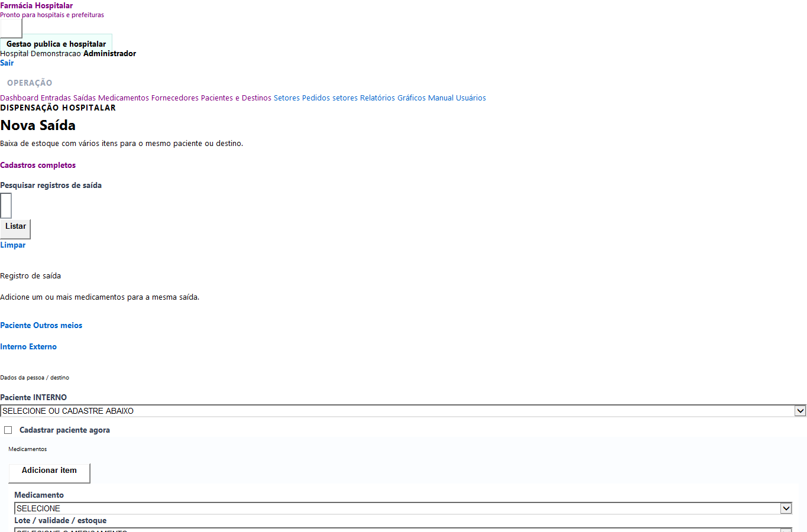Click the Nova Saída heading
The image size is (807, 532).
tap(38, 125)
